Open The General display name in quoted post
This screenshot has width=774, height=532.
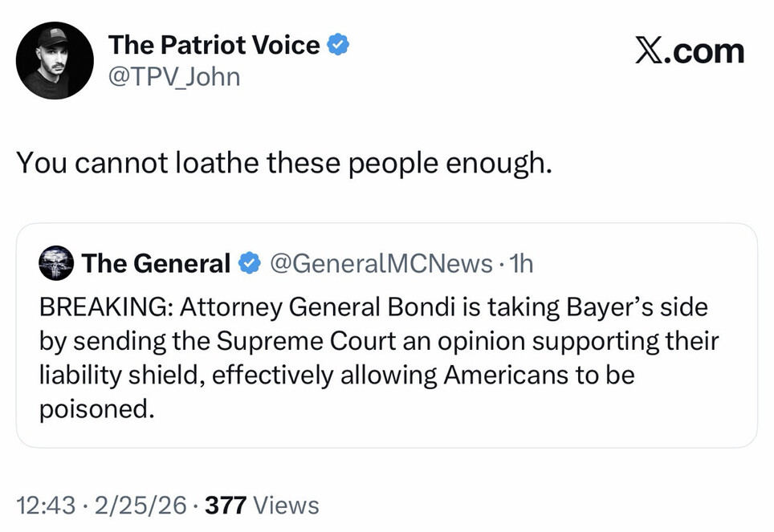[156, 263]
